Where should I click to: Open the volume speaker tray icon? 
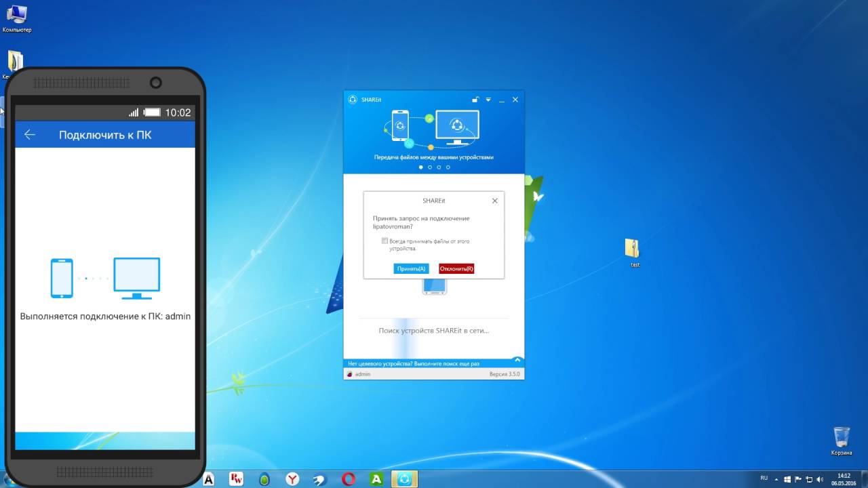pyautogui.click(x=819, y=479)
